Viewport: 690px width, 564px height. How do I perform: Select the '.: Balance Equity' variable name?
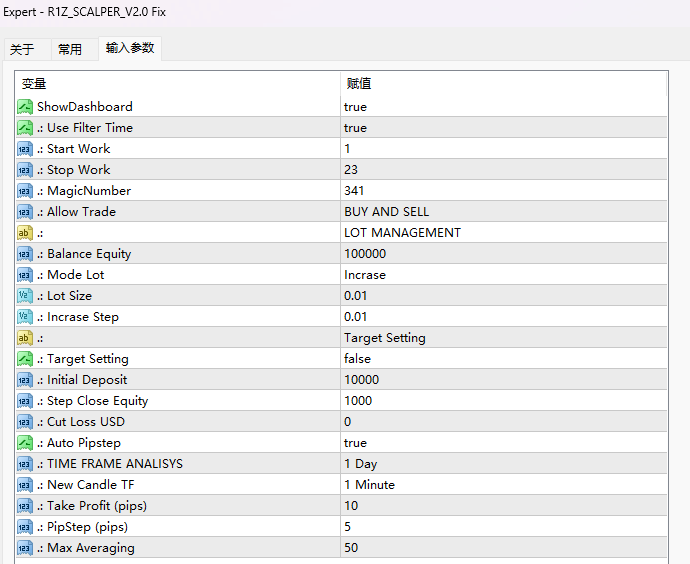coord(84,254)
